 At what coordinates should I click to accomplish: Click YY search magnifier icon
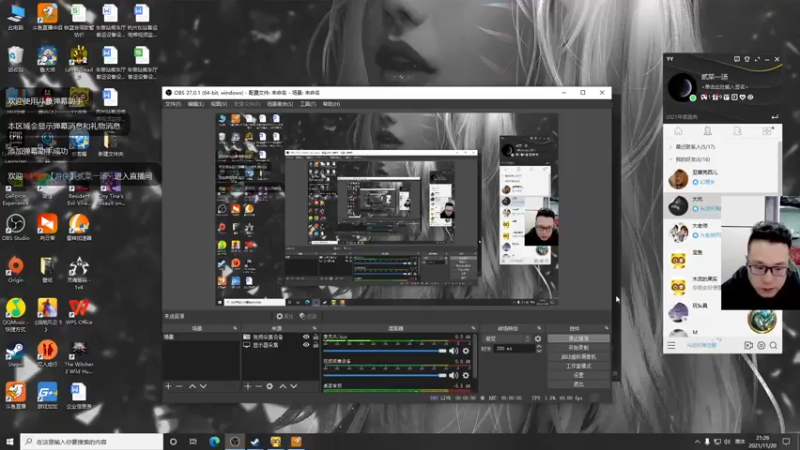[773, 345]
